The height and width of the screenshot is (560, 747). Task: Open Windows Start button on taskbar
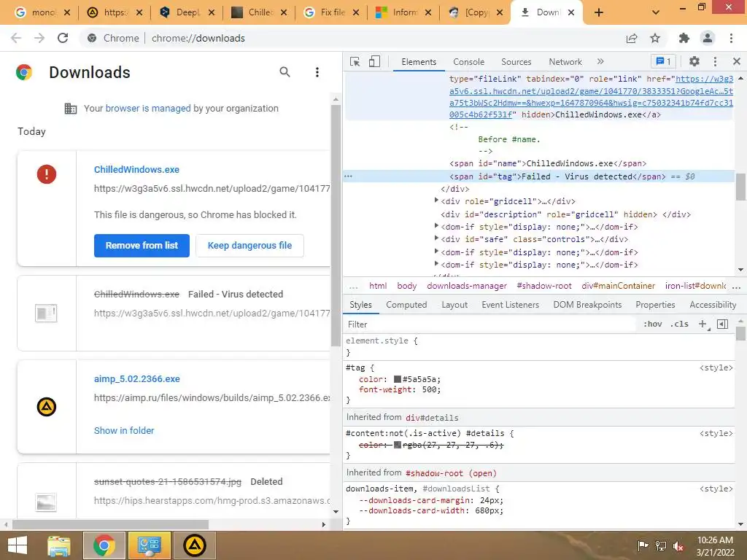coord(18,545)
